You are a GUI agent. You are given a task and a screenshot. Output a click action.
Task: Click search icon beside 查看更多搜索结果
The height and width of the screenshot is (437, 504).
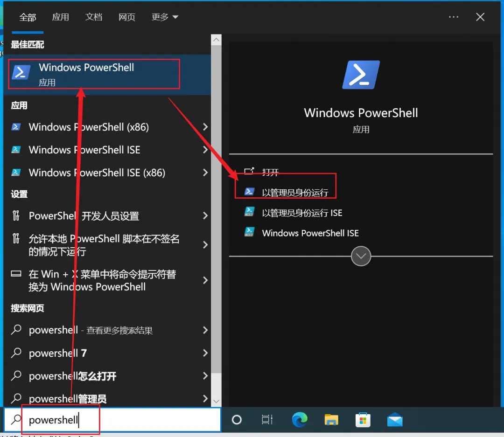(16, 330)
